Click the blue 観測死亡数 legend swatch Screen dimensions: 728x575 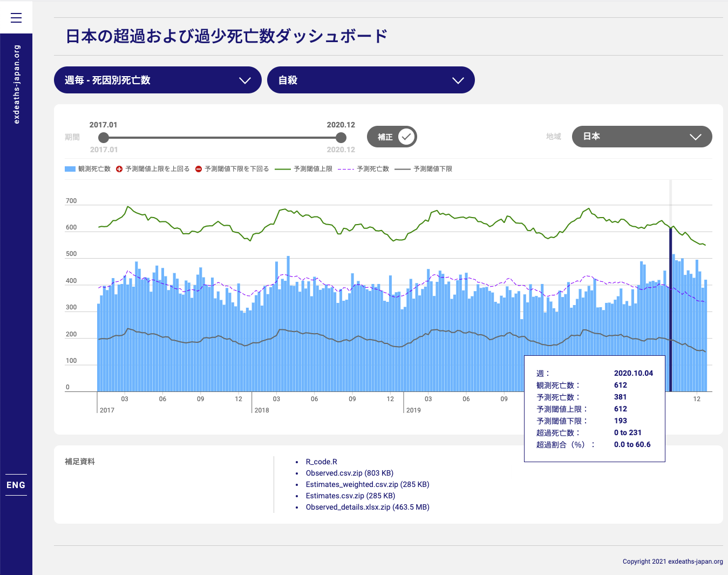coord(70,169)
